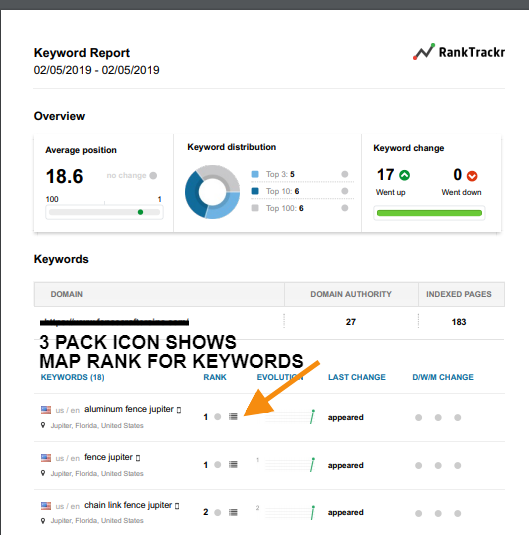The height and width of the screenshot is (535, 529).
Task: Click the last D/W/M dot for fence jupiter
Action: click(458, 466)
